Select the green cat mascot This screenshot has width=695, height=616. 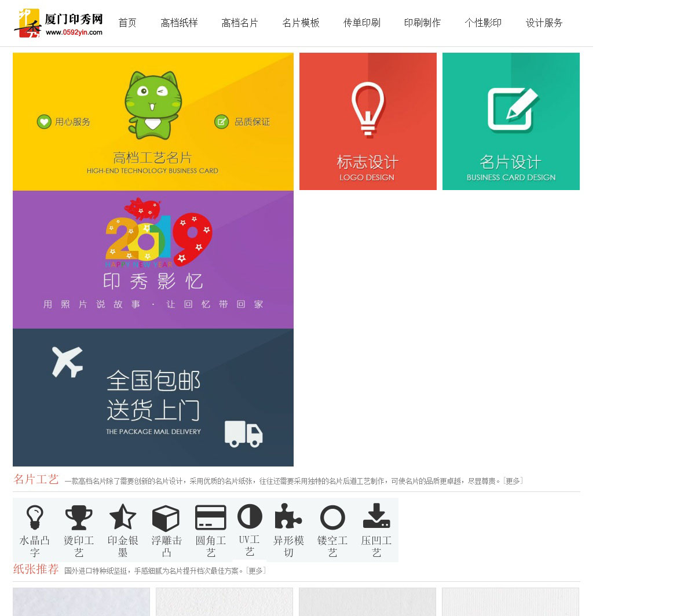pyautogui.click(x=153, y=104)
